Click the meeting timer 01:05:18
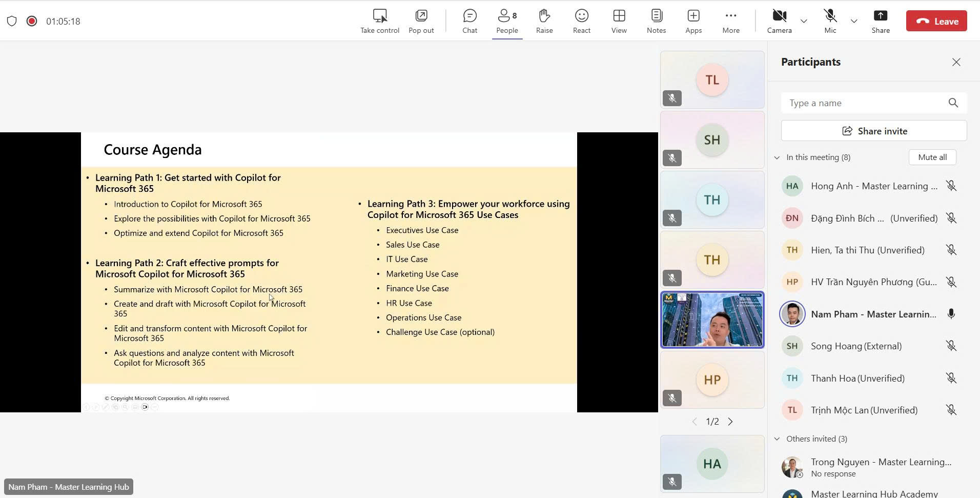The image size is (980, 498). point(63,21)
